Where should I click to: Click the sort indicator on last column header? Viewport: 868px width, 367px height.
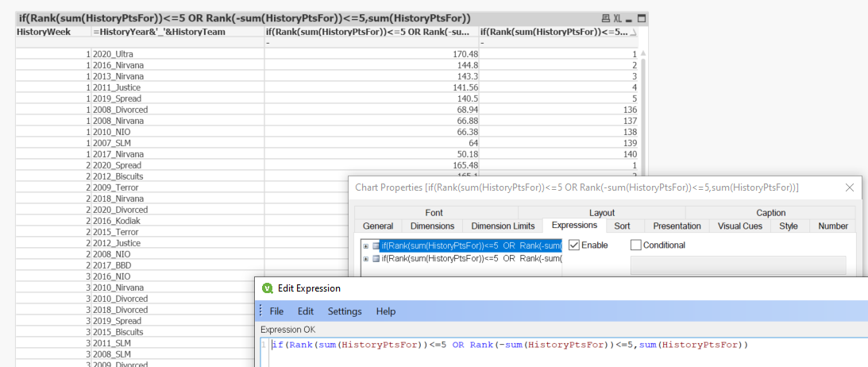click(x=633, y=32)
